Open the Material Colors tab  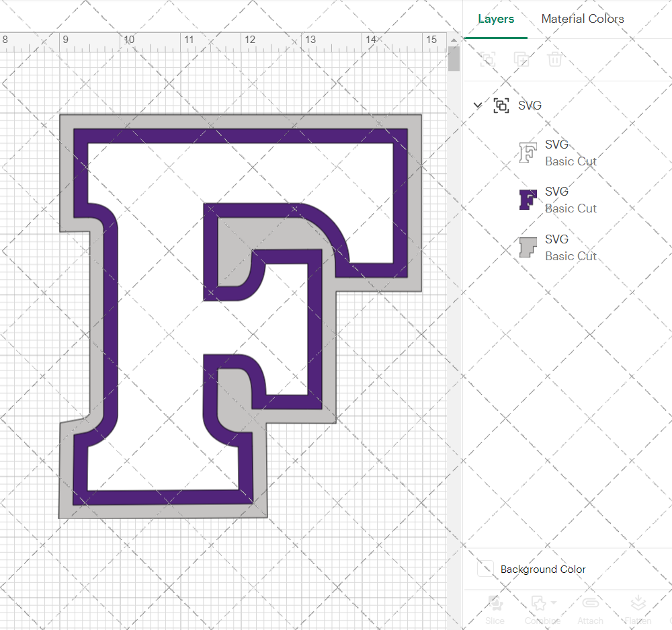click(583, 19)
